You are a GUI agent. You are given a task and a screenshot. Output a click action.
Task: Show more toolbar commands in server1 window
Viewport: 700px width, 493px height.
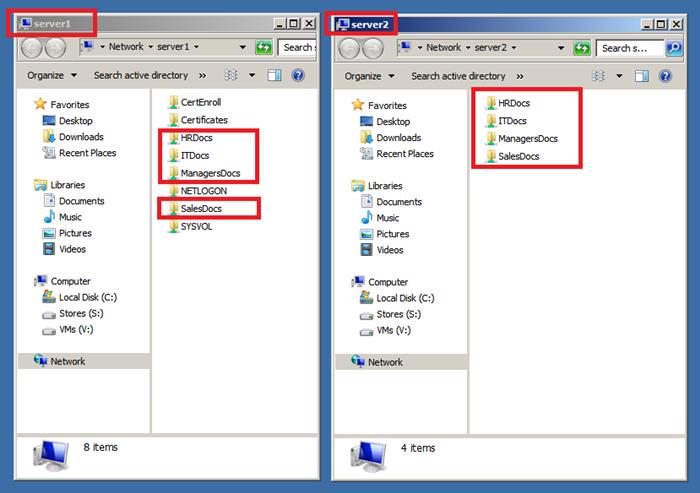pyautogui.click(x=202, y=75)
